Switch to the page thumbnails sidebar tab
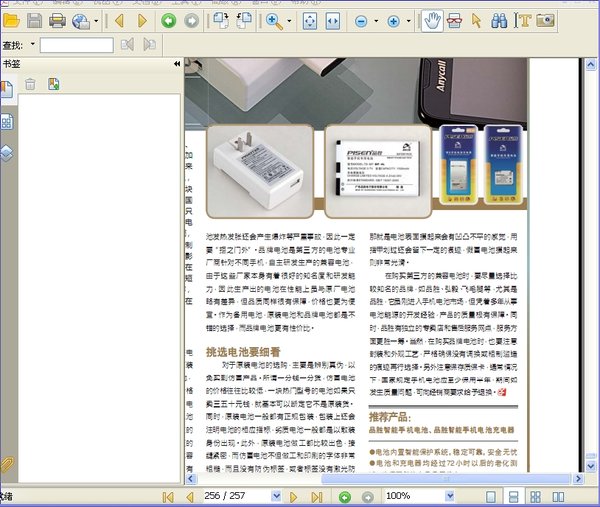This screenshot has width=600, height=507. pyautogui.click(x=7, y=122)
